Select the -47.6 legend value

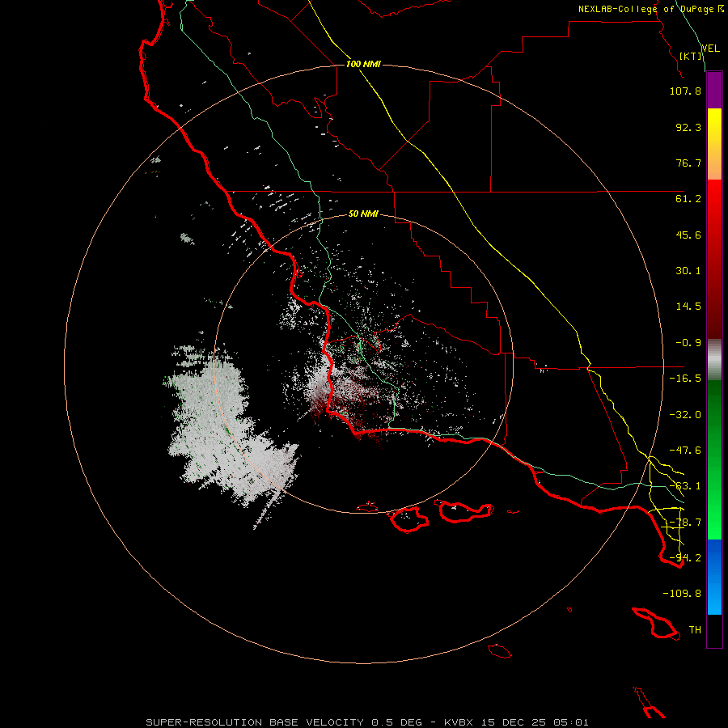(685, 451)
